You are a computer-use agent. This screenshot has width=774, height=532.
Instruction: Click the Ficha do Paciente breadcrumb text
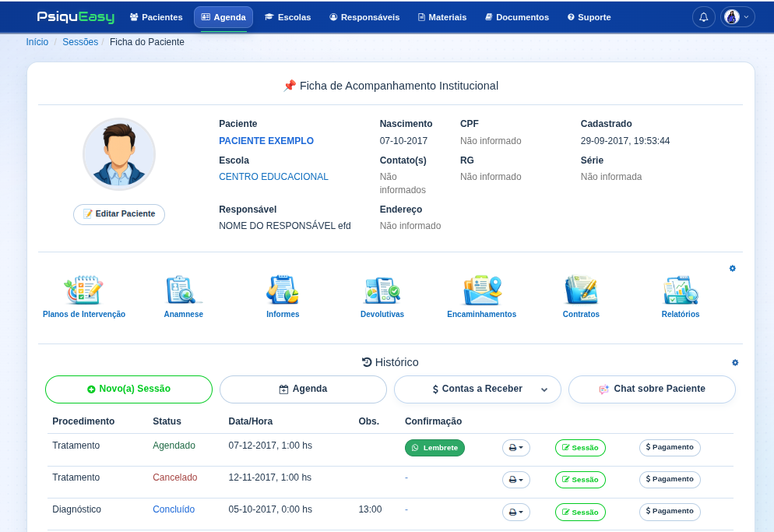[x=147, y=42]
